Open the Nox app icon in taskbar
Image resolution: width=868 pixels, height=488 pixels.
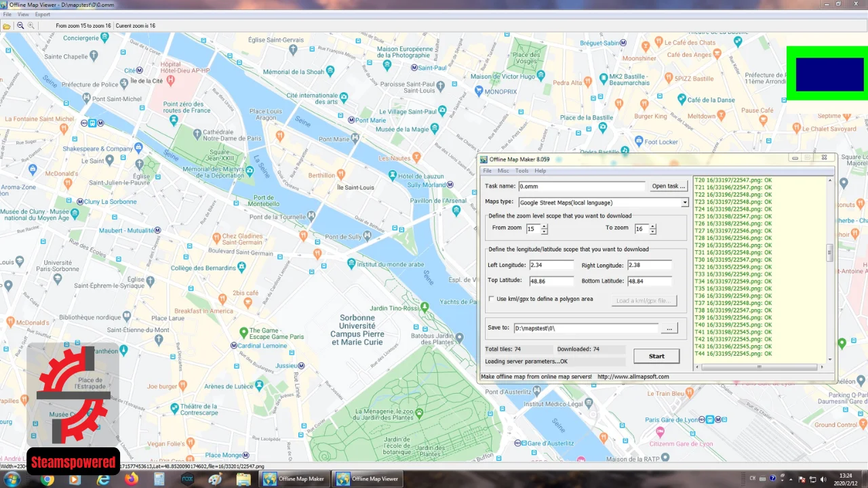(187, 479)
